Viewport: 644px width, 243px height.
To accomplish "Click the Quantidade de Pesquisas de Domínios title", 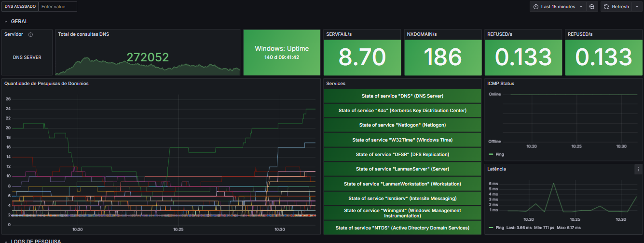I will (46, 84).
